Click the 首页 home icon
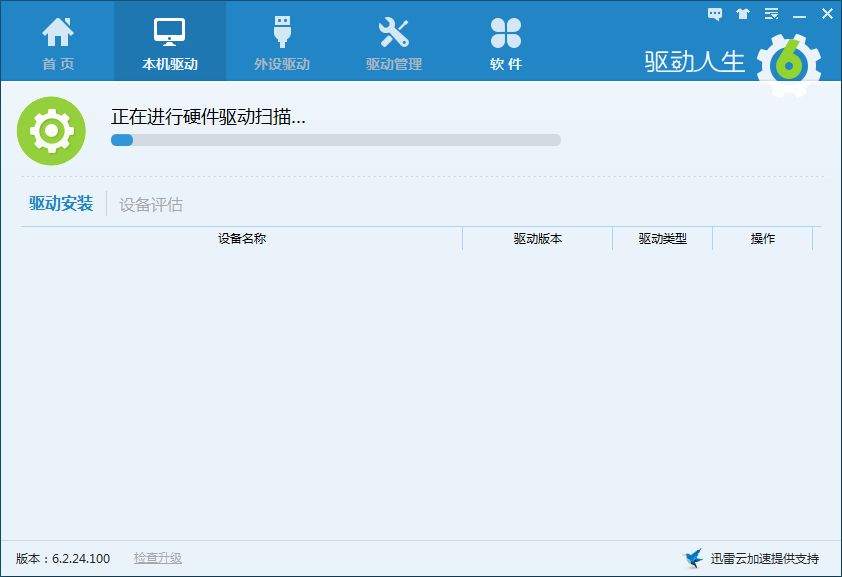 coord(57,34)
